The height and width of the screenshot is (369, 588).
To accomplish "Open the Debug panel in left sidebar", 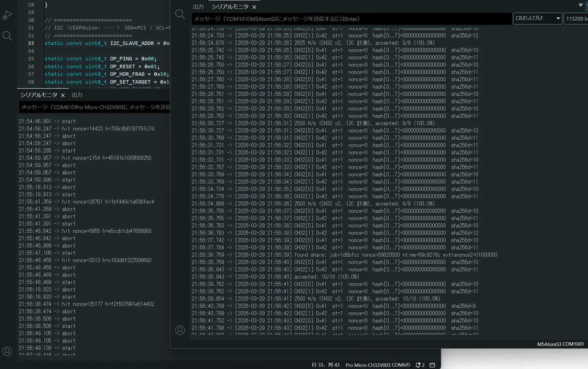I will (7, 15).
